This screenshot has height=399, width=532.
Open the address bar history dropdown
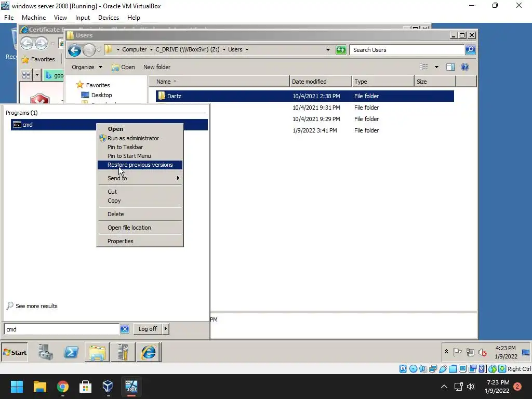pyautogui.click(x=328, y=49)
